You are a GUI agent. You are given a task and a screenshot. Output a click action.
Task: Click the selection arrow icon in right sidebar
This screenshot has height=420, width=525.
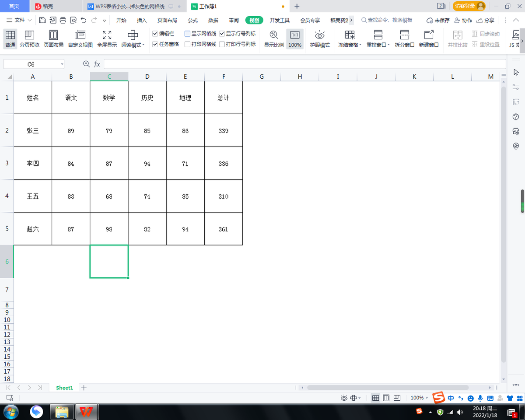(x=516, y=72)
